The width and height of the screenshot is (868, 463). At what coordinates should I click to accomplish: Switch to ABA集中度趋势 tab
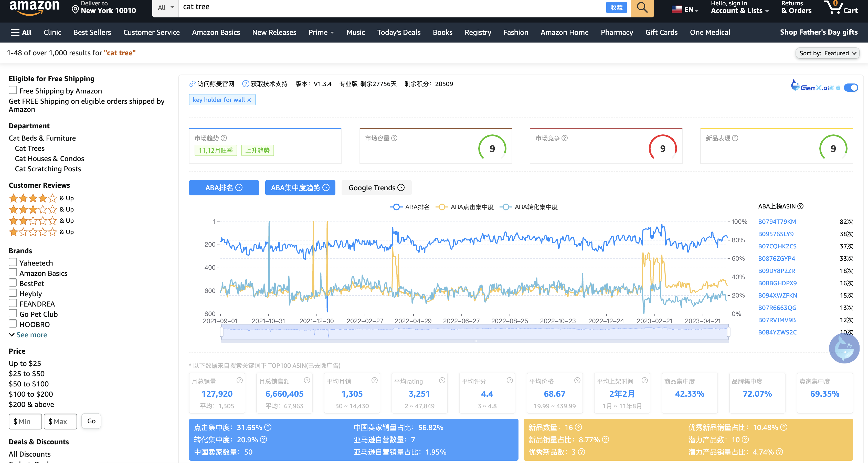point(300,188)
